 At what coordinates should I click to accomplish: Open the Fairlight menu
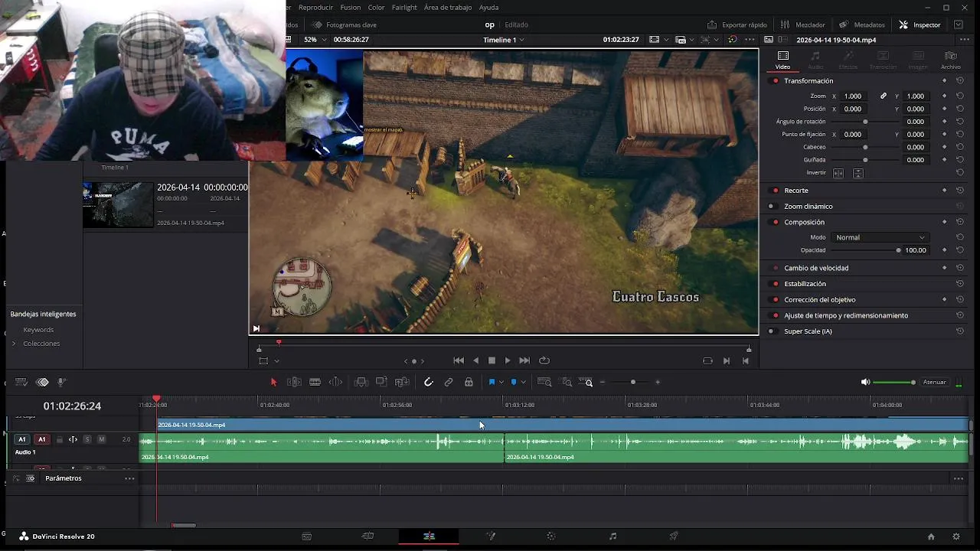(404, 8)
